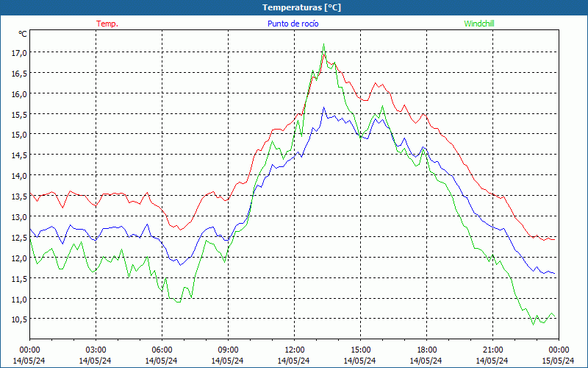The image size is (588, 368).
Task: Click the 13,5 y-axis value
Action: (x=19, y=197)
